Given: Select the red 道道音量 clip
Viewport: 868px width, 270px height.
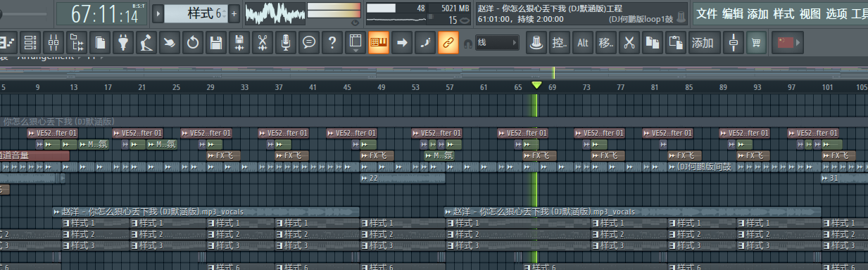Looking at the screenshot, I should (34, 155).
